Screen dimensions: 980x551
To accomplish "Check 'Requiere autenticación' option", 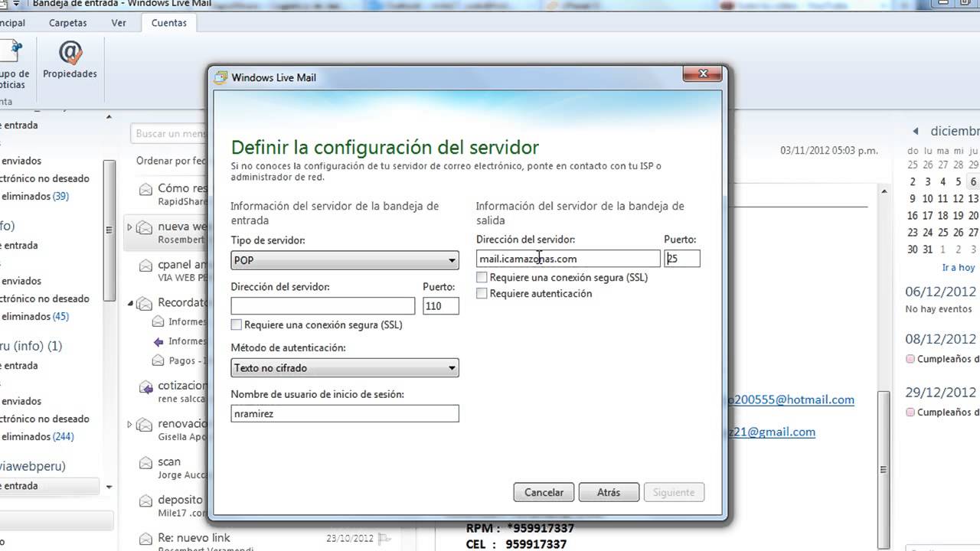I will 482,294.
